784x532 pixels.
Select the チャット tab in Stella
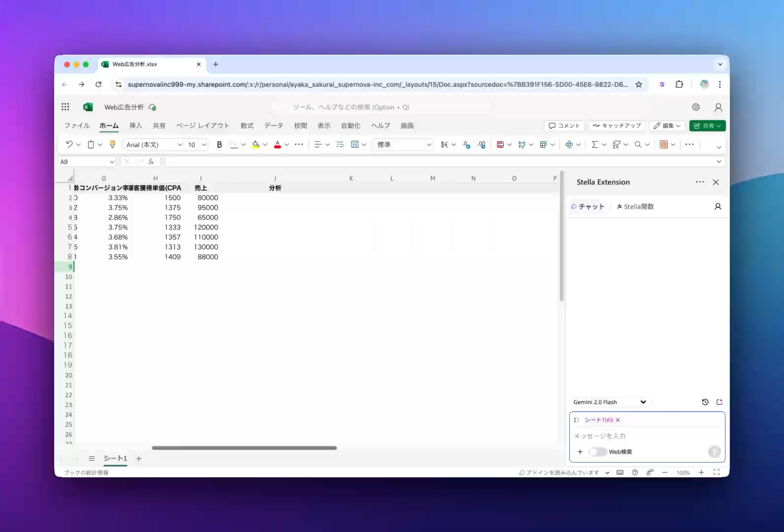tap(588, 206)
